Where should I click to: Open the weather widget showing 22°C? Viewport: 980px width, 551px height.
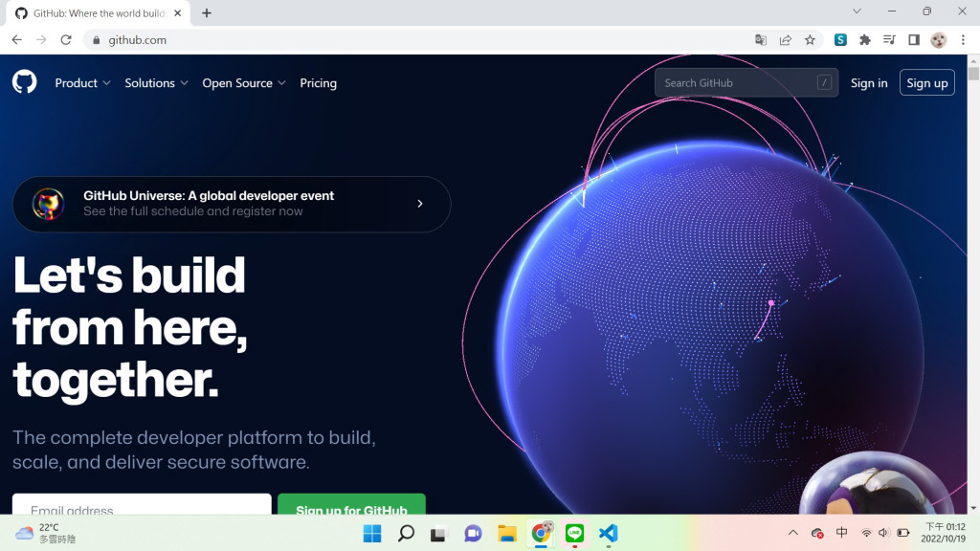(x=44, y=534)
